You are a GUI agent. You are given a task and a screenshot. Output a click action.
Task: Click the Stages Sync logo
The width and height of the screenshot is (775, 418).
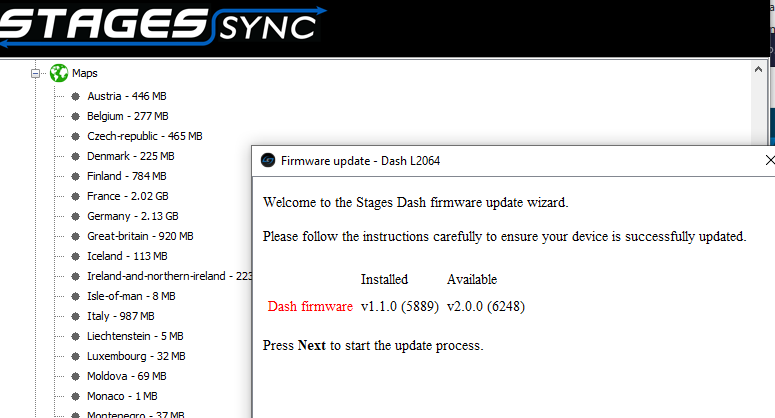(165, 28)
